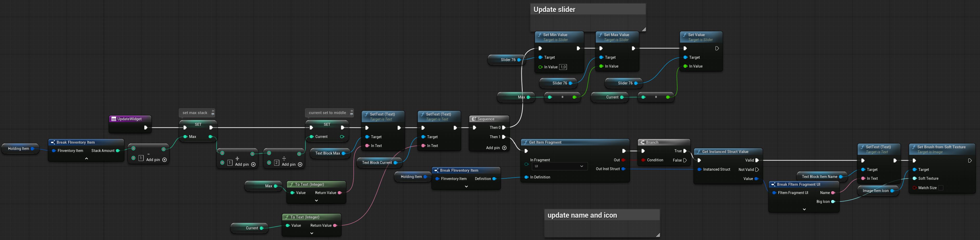Image resolution: width=980 pixels, height=240 pixels.
Task: Expand the To Text node fed by Current
Action: 312,233
